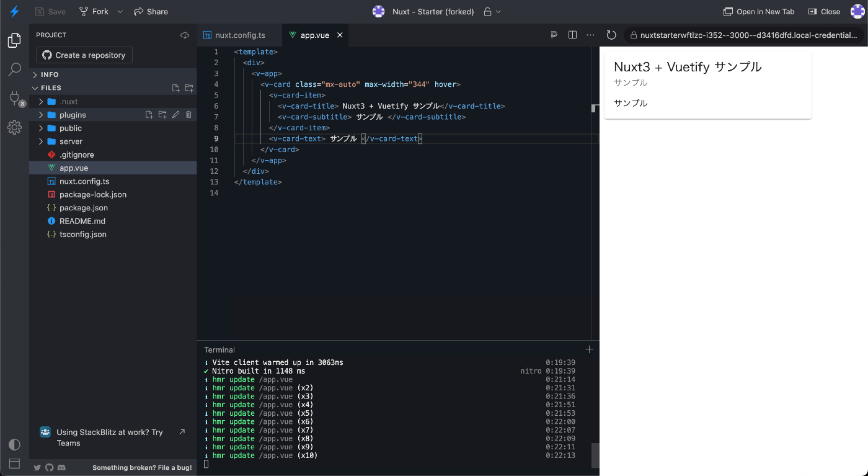Click line number 14 in editor gutter
The height and width of the screenshot is (476, 868).
215,193
